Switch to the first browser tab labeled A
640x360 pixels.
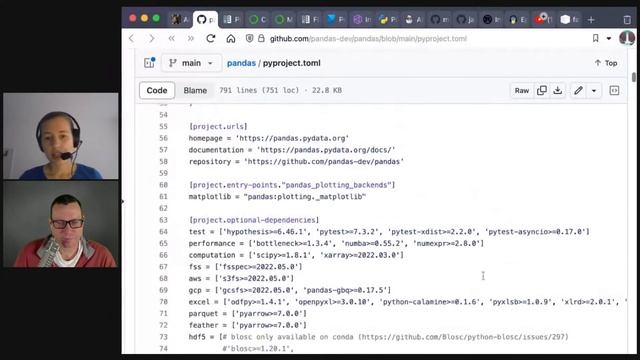pos(180,20)
